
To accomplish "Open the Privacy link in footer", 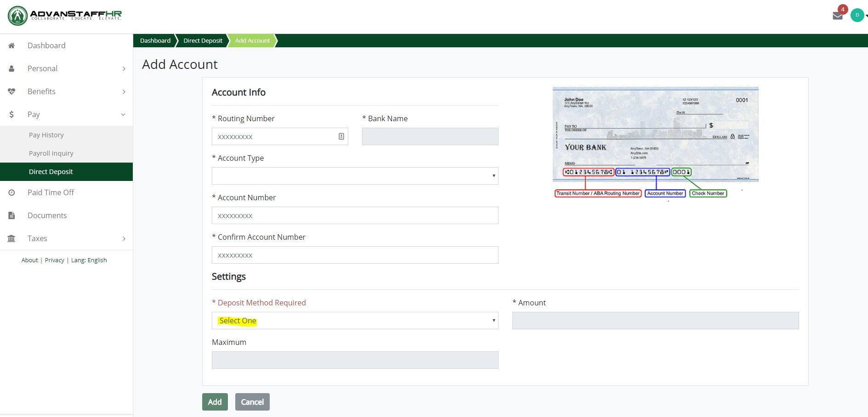I will tap(54, 260).
